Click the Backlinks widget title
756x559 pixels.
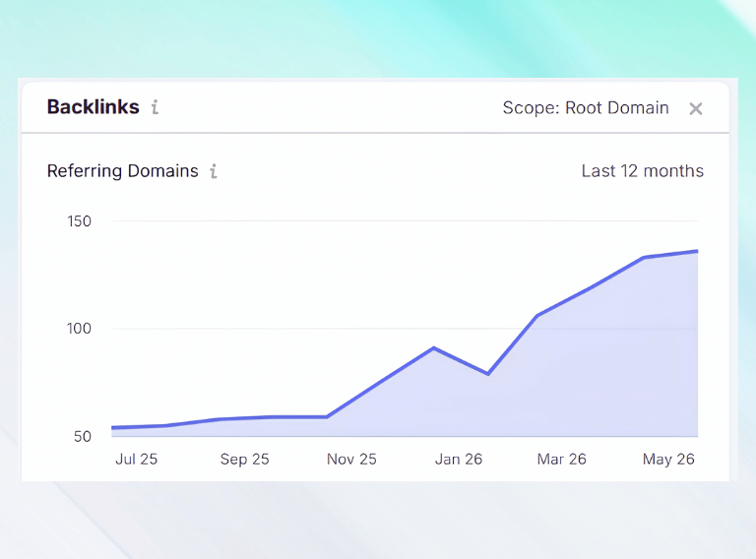(x=94, y=107)
